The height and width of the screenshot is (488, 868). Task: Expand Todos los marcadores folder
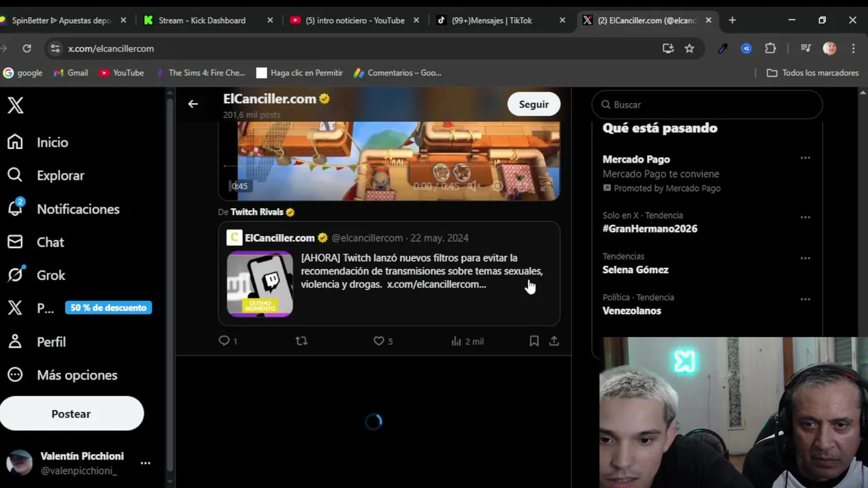[812, 73]
